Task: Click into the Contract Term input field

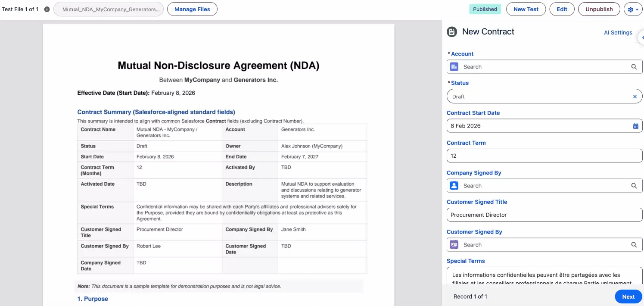Action: [544, 156]
